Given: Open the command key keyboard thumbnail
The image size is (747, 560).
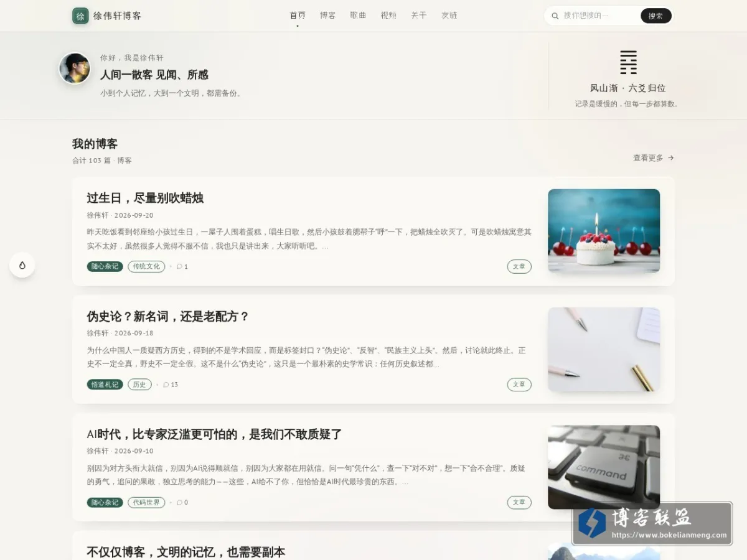Looking at the screenshot, I should click(604, 467).
